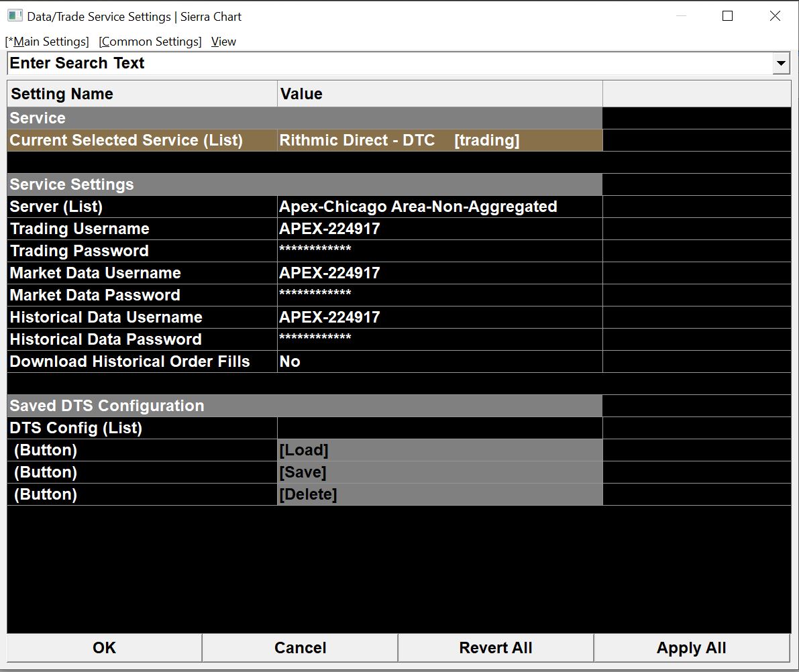799x672 pixels.
Task: Click the Apply All button
Action: (x=692, y=648)
